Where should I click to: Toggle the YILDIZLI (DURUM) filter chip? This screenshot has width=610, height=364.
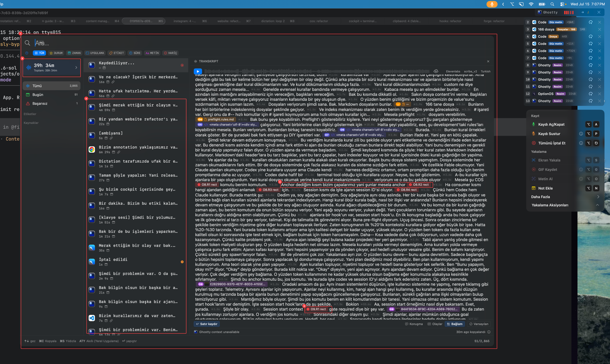pos(56,53)
